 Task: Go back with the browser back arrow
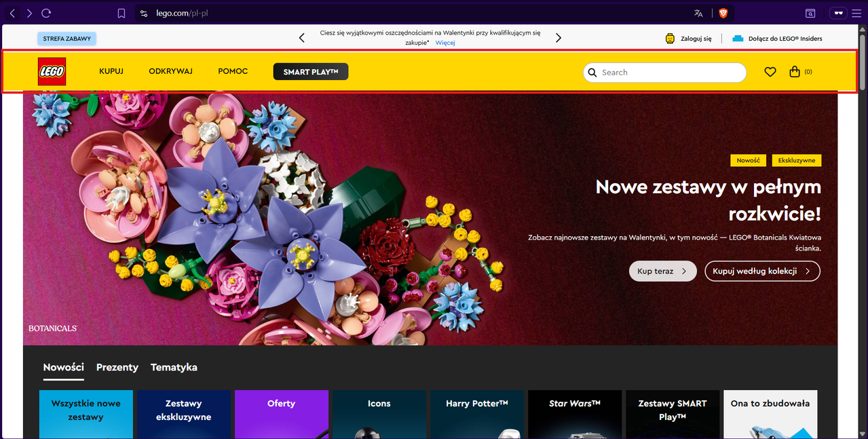(12, 13)
